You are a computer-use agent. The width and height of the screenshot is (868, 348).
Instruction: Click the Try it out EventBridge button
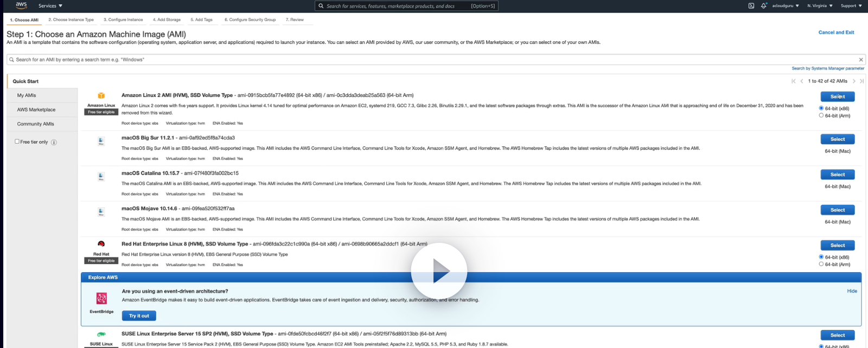139,315
